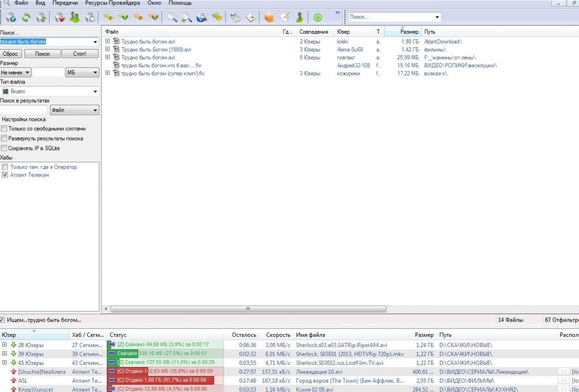
Task: Check 'Развернуть результаты поиска' option
Action: 4,139
